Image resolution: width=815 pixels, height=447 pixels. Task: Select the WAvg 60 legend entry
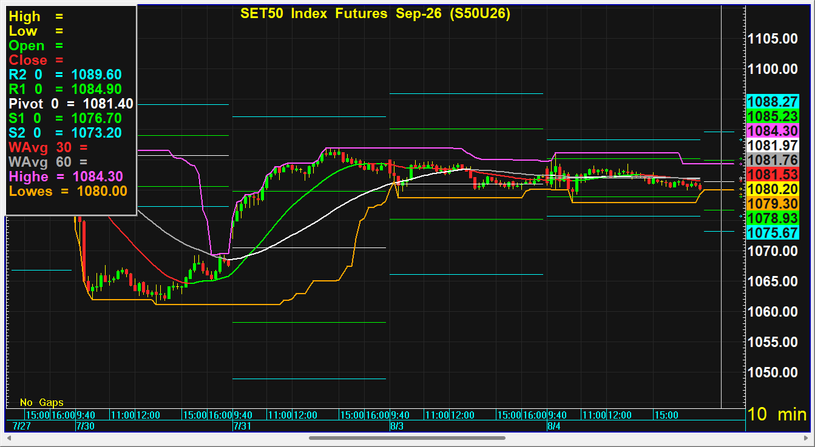[48, 162]
